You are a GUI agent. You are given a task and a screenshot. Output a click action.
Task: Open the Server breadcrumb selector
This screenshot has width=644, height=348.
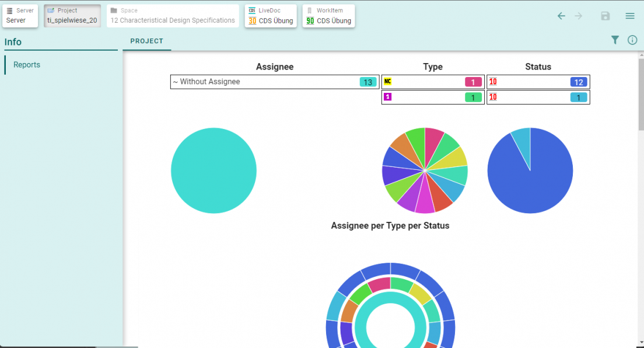coord(20,16)
